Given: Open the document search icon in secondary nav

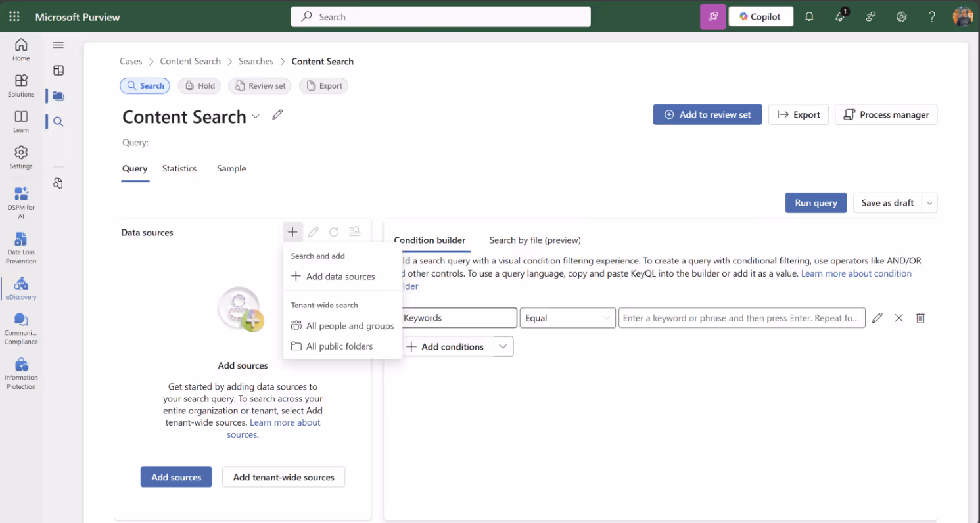Looking at the screenshot, I should (x=58, y=183).
